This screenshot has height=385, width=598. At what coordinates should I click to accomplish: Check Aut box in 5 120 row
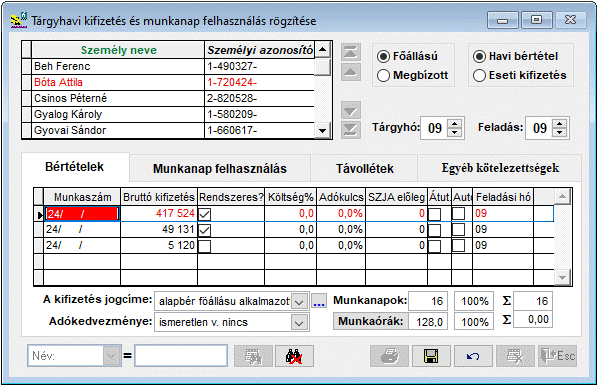pos(458,246)
